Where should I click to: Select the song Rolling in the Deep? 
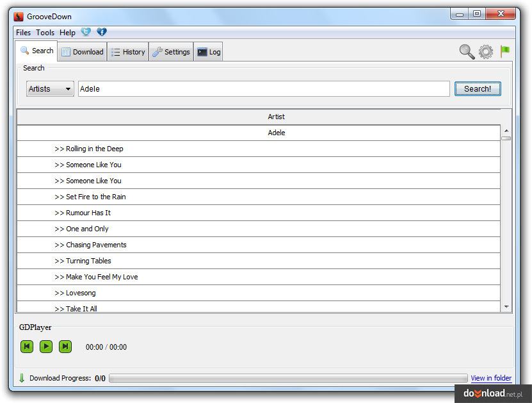click(x=259, y=149)
